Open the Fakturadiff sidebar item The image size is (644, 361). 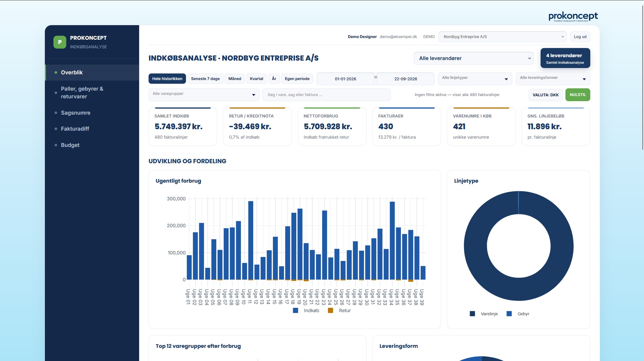coord(92,129)
